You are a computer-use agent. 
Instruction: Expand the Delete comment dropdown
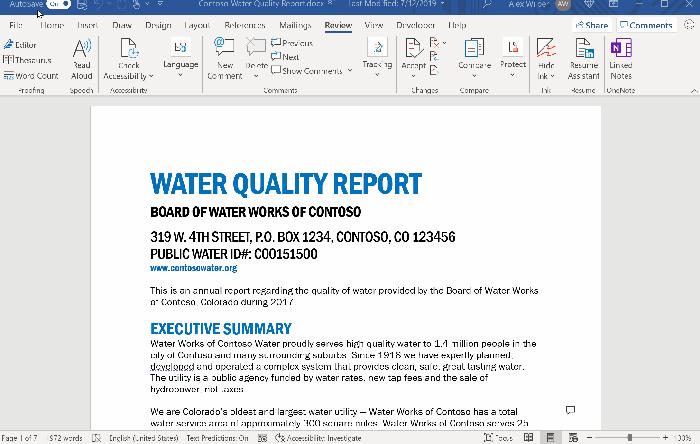click(x=256, y=76)
